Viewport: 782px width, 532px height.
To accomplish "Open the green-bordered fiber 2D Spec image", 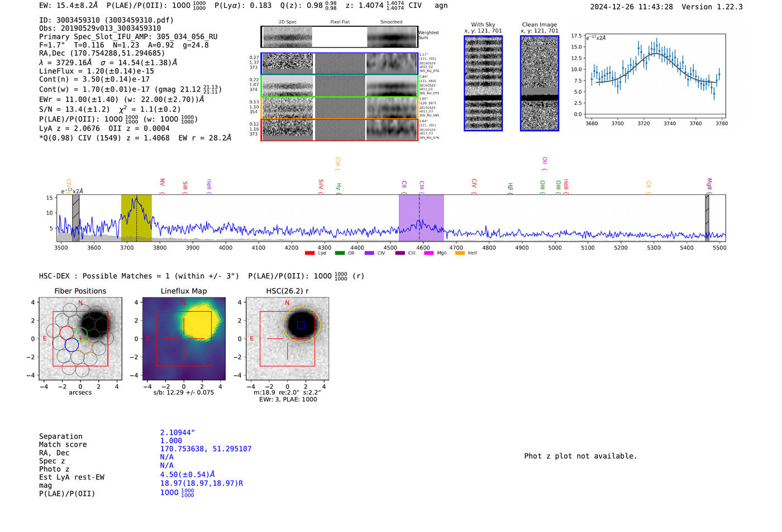I will click(288, 85).
